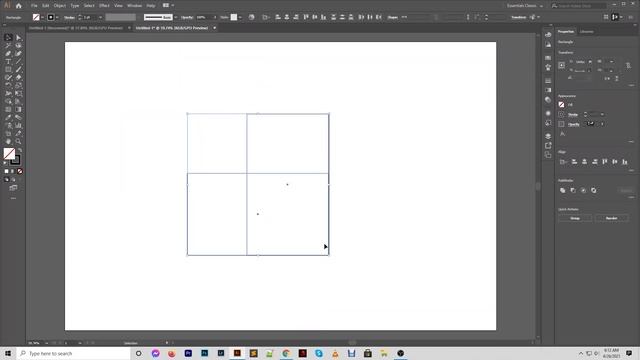Swap fill and stroke colors in toolbar

point(20,150)
